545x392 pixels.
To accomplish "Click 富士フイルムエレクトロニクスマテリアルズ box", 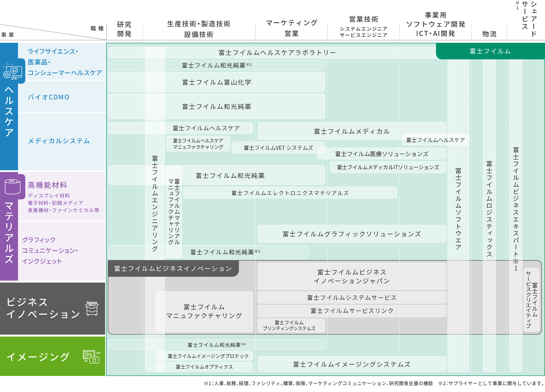I will pos(290,193).
